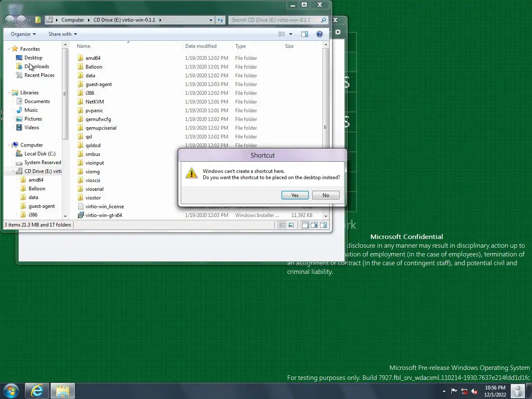Click the taskbar clock showing 10:56 PM
Screen dimensions: 532x399
coord(495,391)
